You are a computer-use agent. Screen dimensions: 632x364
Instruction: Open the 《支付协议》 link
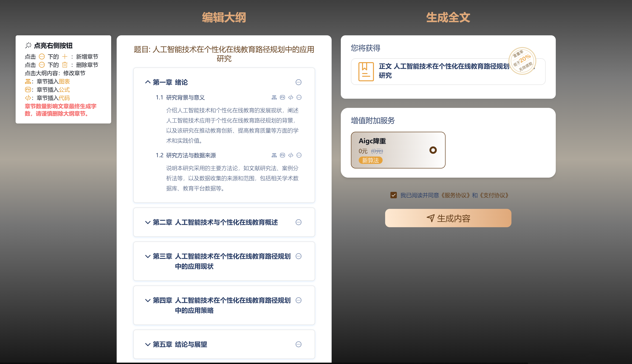494,195
